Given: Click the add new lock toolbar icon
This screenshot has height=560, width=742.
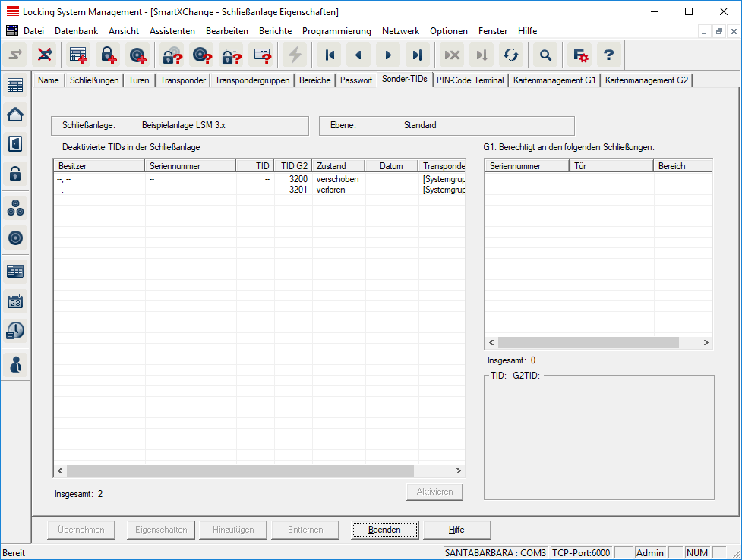Looking at the screenshot, I should click(109, 55).
